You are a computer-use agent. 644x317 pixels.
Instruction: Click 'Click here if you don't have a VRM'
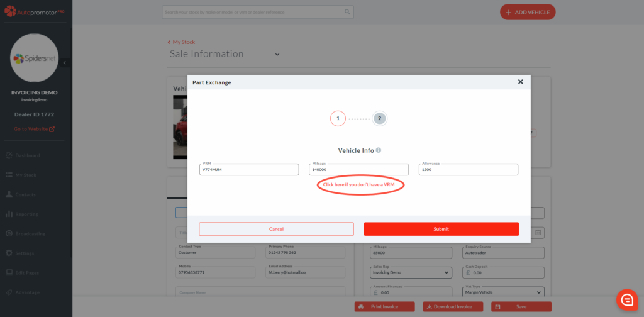359,185
